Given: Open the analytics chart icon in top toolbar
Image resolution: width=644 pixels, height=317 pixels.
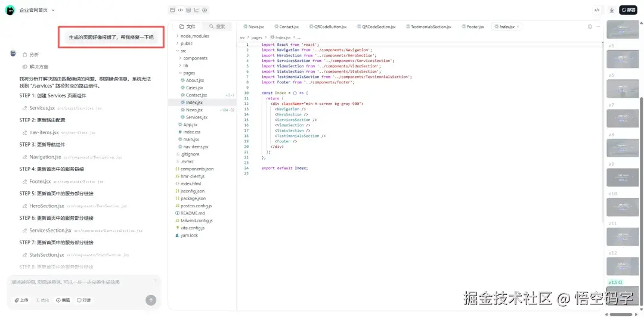Looking at the screenshot, I should tap(197, 10).
